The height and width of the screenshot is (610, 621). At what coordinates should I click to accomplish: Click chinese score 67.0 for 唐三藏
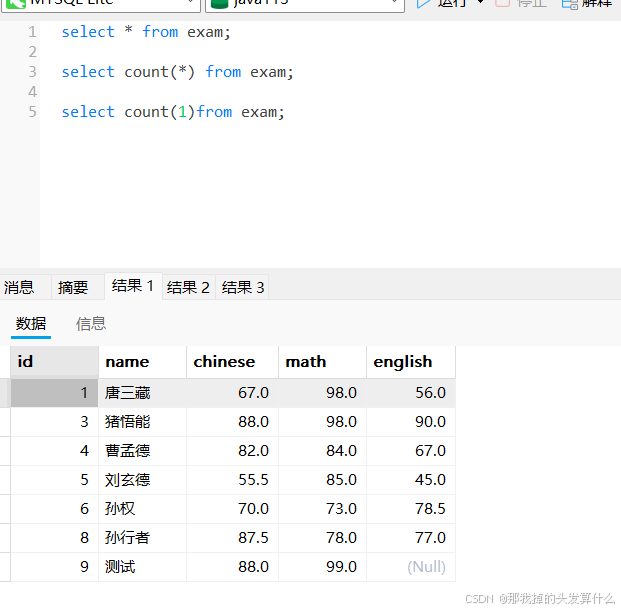pos(232,393)
